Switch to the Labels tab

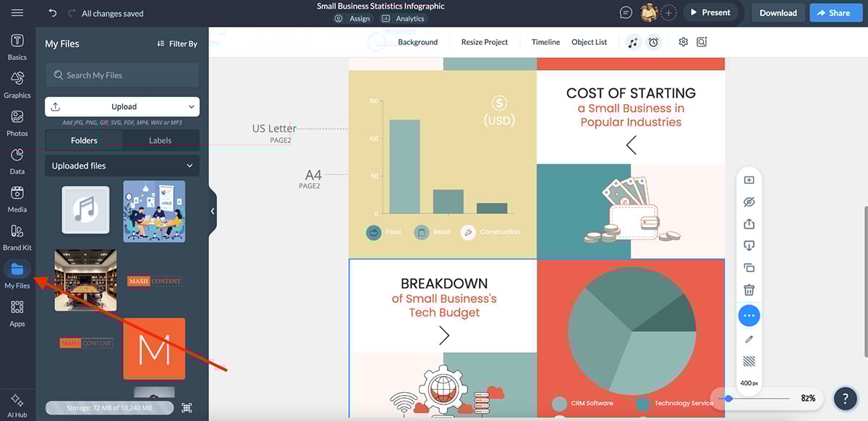click(160, 140)
